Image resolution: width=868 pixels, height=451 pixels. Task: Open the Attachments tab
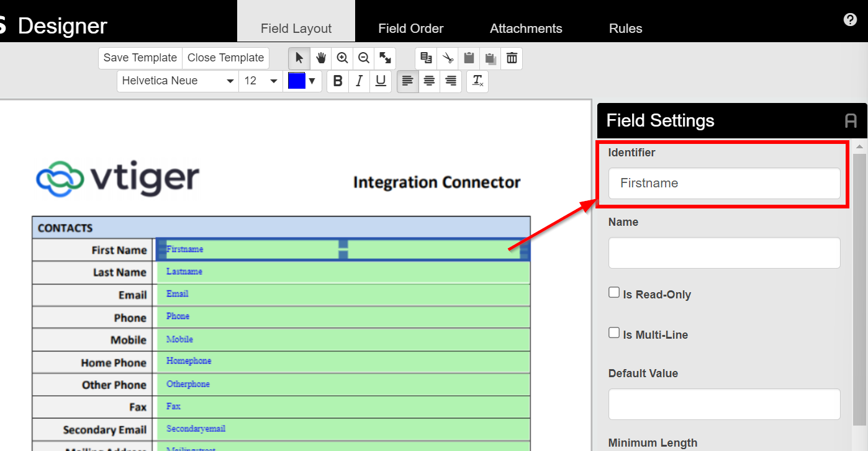point(526,29)
